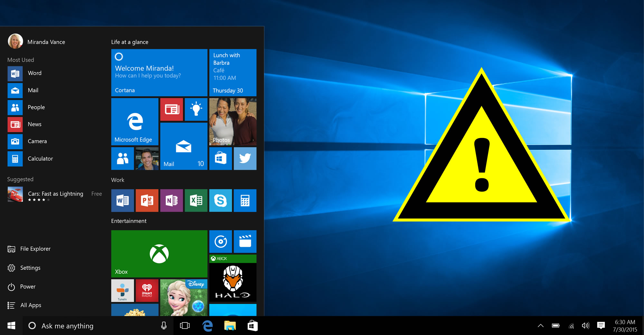Viewport: 644px width, 335px height.
Task: Open Settings from Start menu
Action: pyautogui.click(x=24, y=268)
